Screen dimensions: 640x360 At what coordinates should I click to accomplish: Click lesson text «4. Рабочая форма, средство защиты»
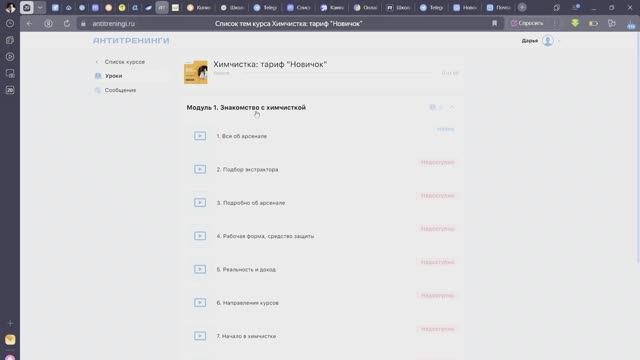click(265, 236)
